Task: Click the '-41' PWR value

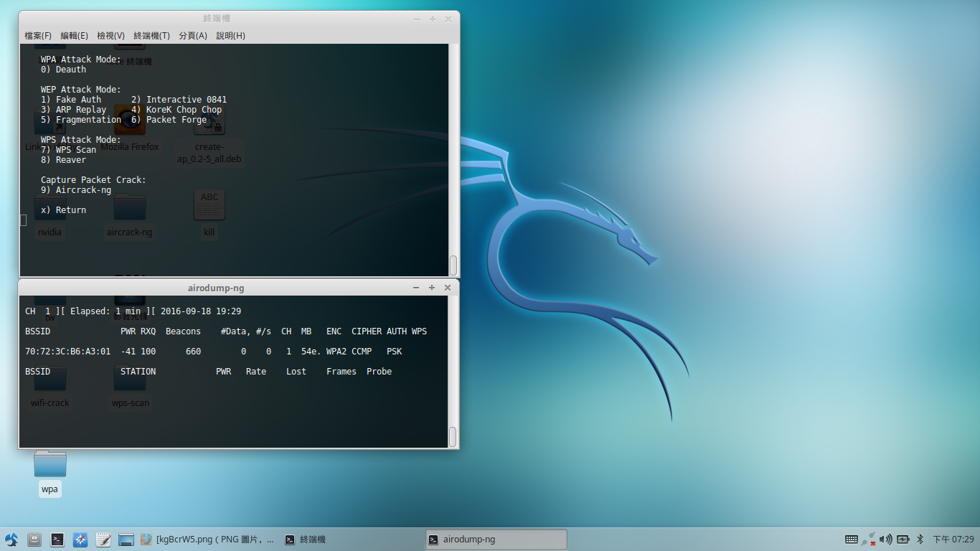Action: click(128, 352)
